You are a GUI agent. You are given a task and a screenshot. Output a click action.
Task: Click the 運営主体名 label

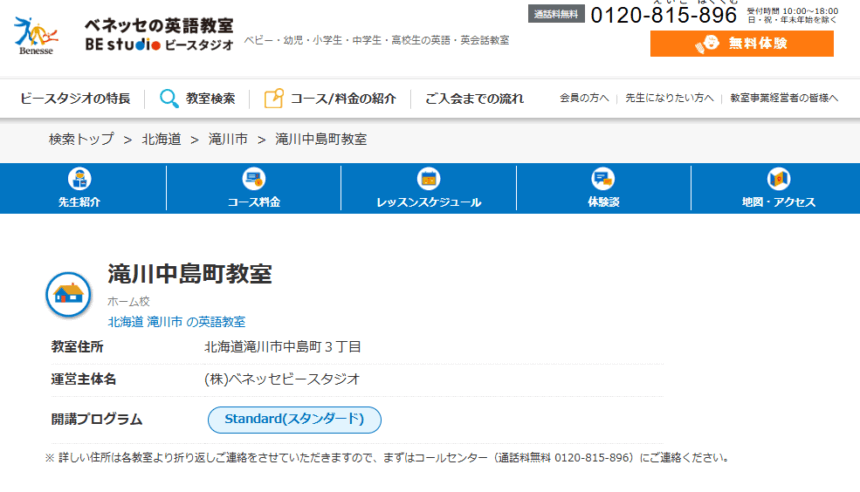click(84, 380)
